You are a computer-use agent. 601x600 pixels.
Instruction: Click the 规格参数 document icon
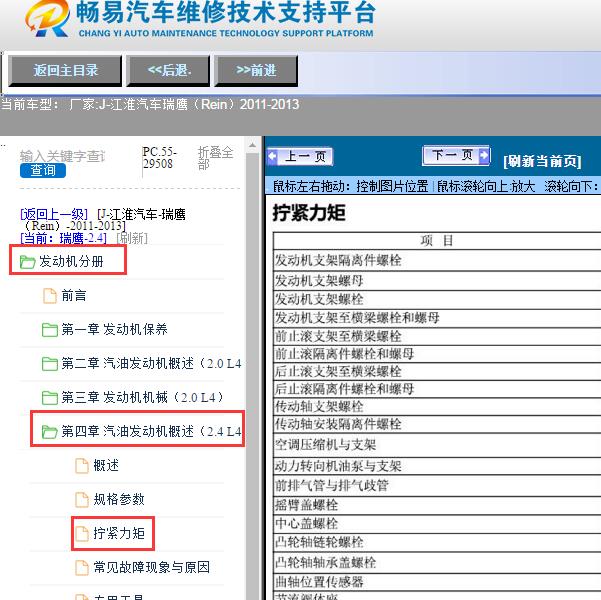coord(82,500)
